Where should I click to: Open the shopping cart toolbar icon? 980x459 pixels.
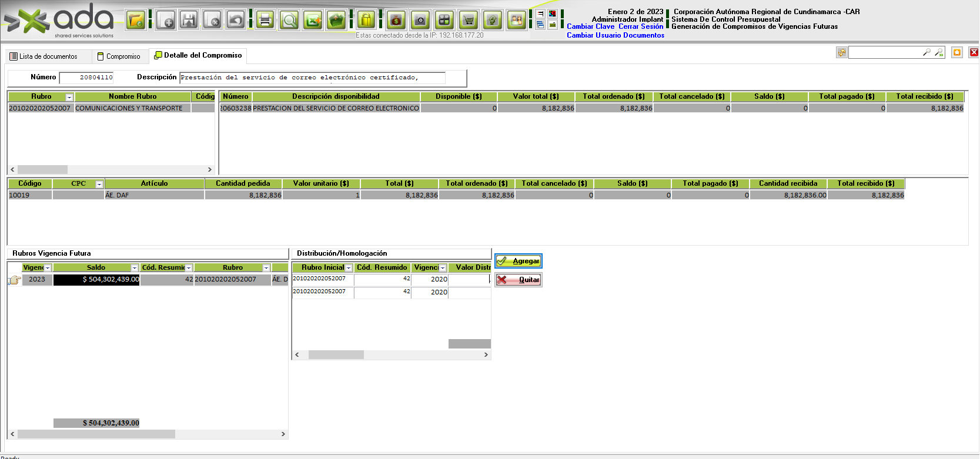[x=469, y=21]
